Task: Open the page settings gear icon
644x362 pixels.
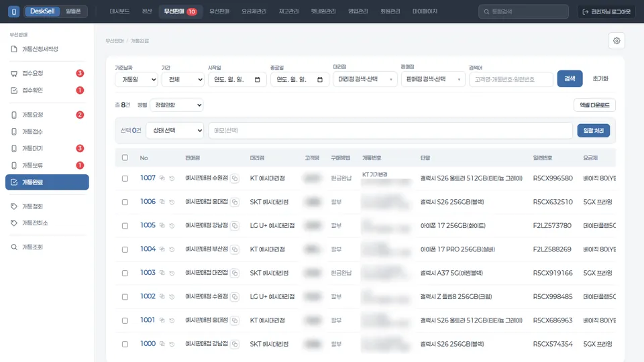Action: pos(616,41)
